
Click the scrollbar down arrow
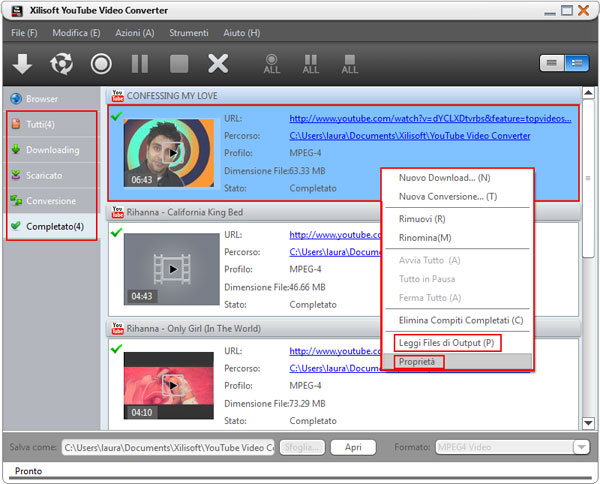coord(588,423)
